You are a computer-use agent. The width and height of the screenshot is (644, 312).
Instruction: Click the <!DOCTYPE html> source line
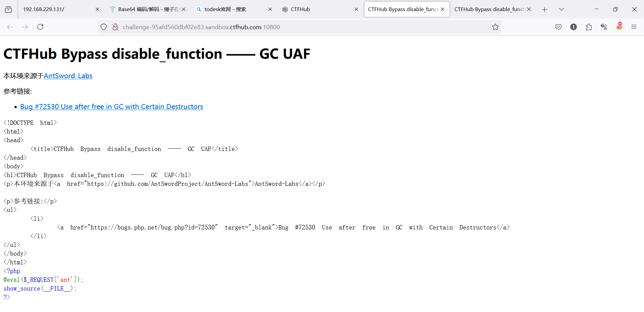30,123
